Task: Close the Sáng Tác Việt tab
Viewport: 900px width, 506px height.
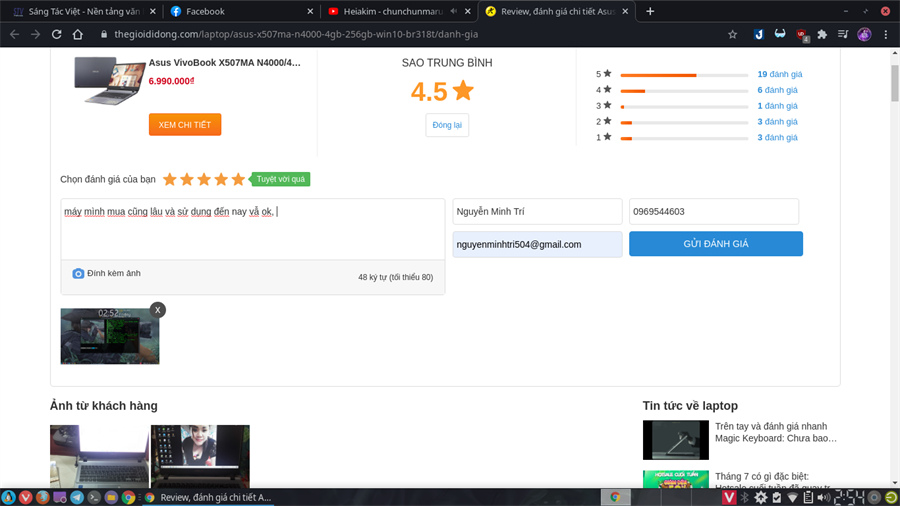Action: click(153, 11)
